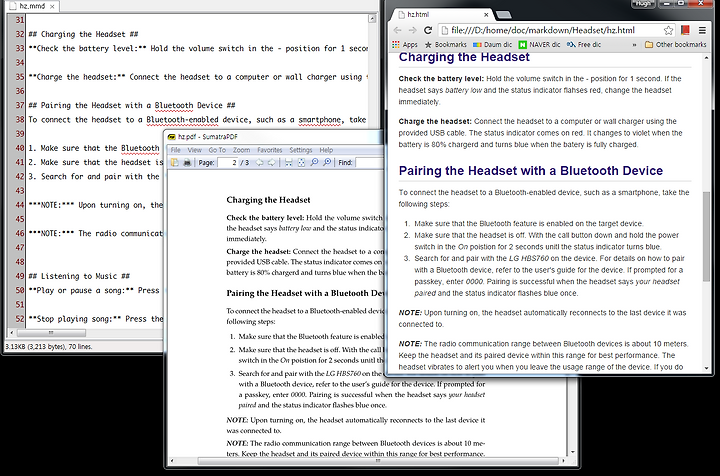Click the Print icon in SumatraPDF toolbar
This screenshot has width=720, height=476.
(x=187, y=162)
